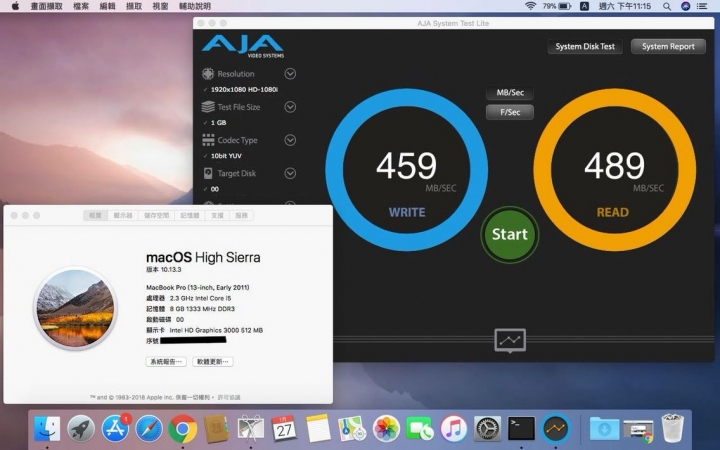Click the 軟體更新… button
The image size is (720, 450).
pyautogui.click(x=213, y=362)
